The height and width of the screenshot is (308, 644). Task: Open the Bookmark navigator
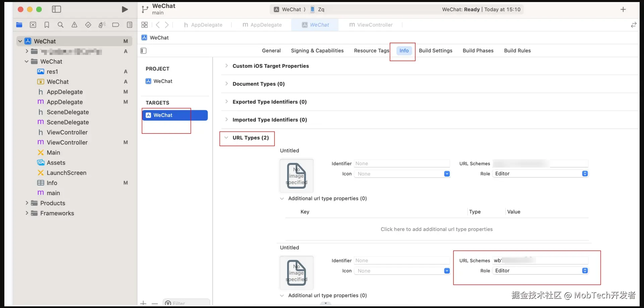(x=47, y=25)
